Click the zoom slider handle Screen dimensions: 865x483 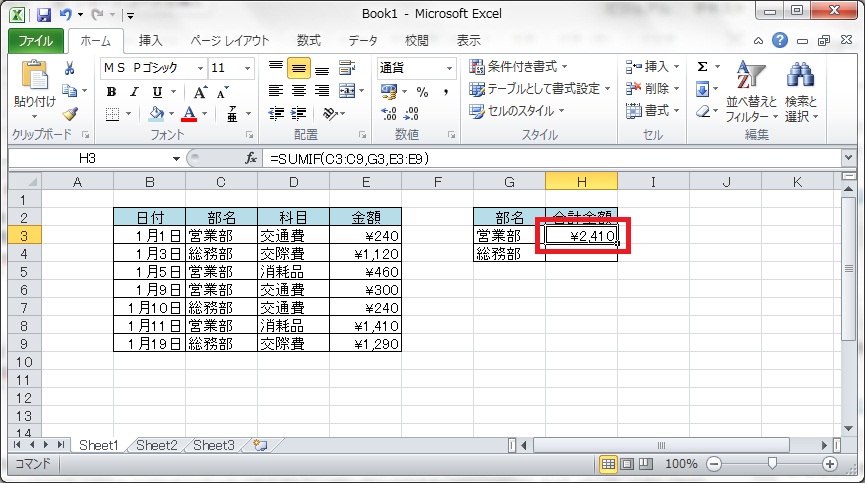tap(772, 463)
